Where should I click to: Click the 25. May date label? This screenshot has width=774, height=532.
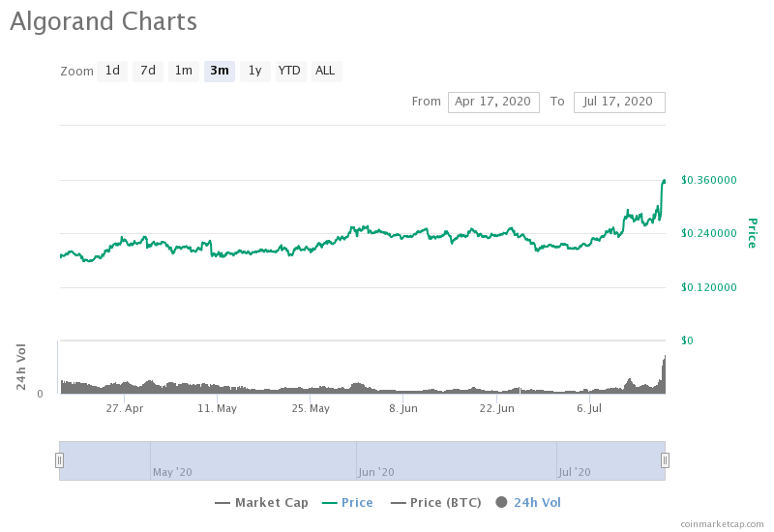(x=311, y=408)
